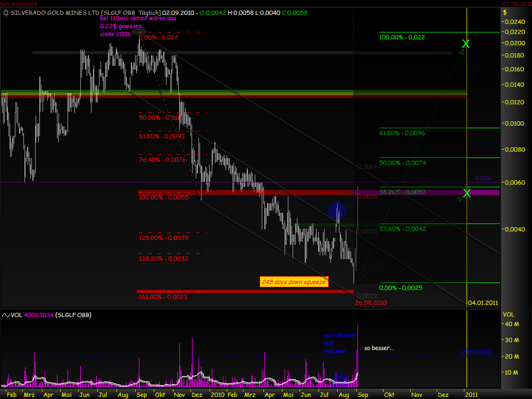
Task: Select the yellow '245 days down squeeze' label
Action: 294,282
